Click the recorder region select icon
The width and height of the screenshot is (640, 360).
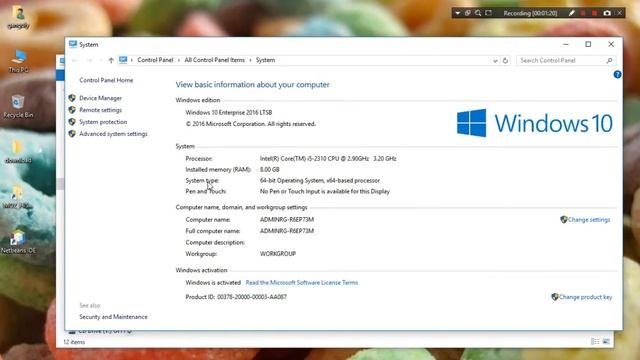click(x=488, y=13)
